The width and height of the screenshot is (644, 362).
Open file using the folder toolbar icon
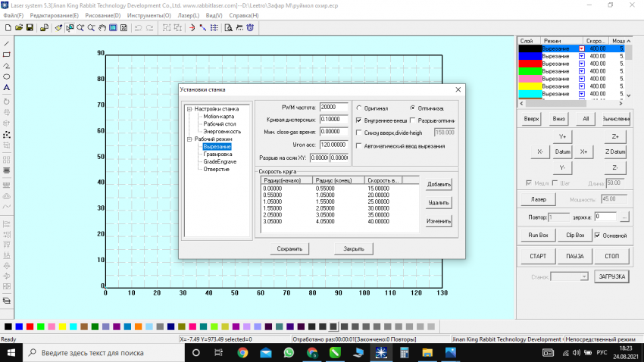pyautogui.click(x=18, y=28)
